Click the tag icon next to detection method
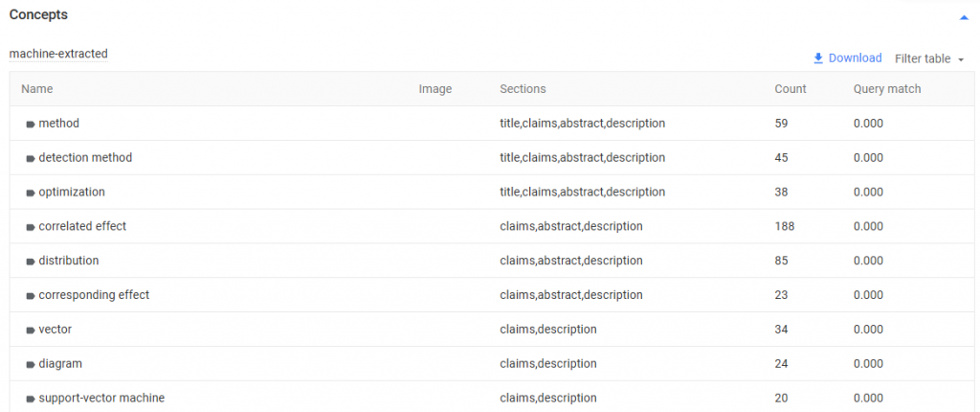980x412 pixels. click(31, 158)
